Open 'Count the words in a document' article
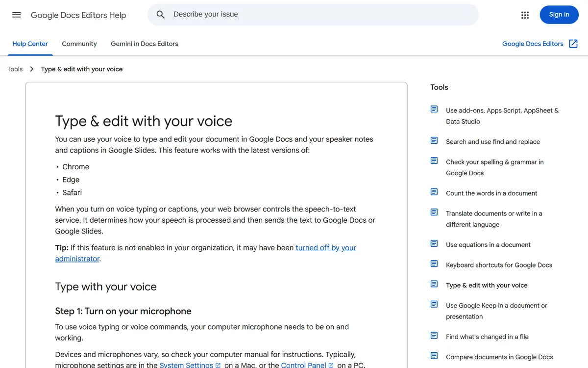Screen dimensions: 588x368 [x=491, y=193]
